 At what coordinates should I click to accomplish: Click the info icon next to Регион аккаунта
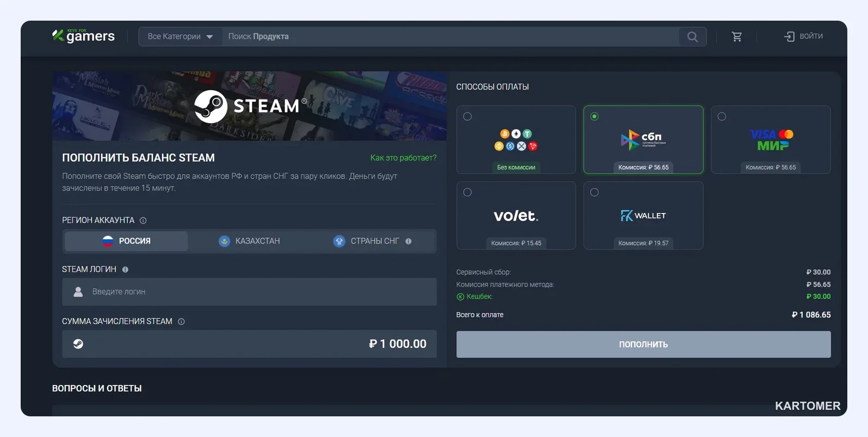[143, 220]
